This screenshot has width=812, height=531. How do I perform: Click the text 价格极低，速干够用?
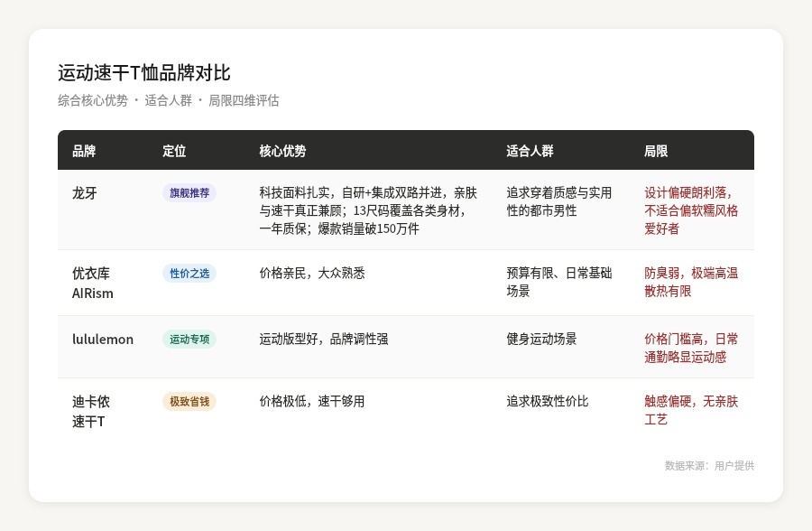[312, 401]
